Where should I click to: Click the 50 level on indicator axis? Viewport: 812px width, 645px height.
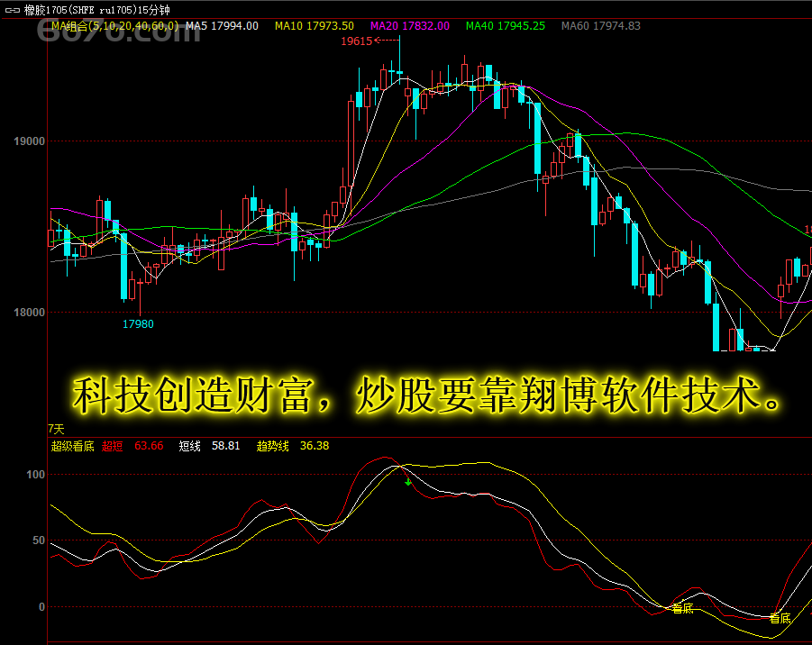[x=39, y=541]
